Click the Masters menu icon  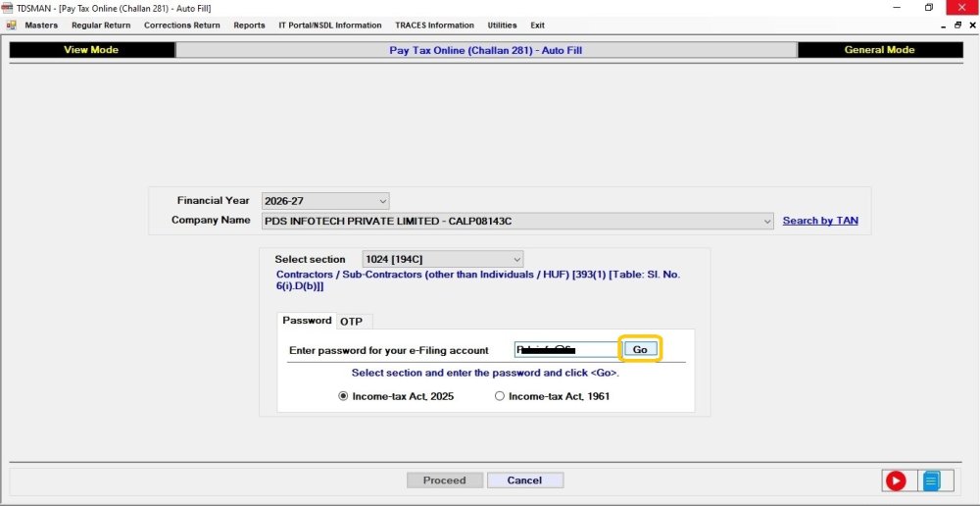tap(11, 25)
